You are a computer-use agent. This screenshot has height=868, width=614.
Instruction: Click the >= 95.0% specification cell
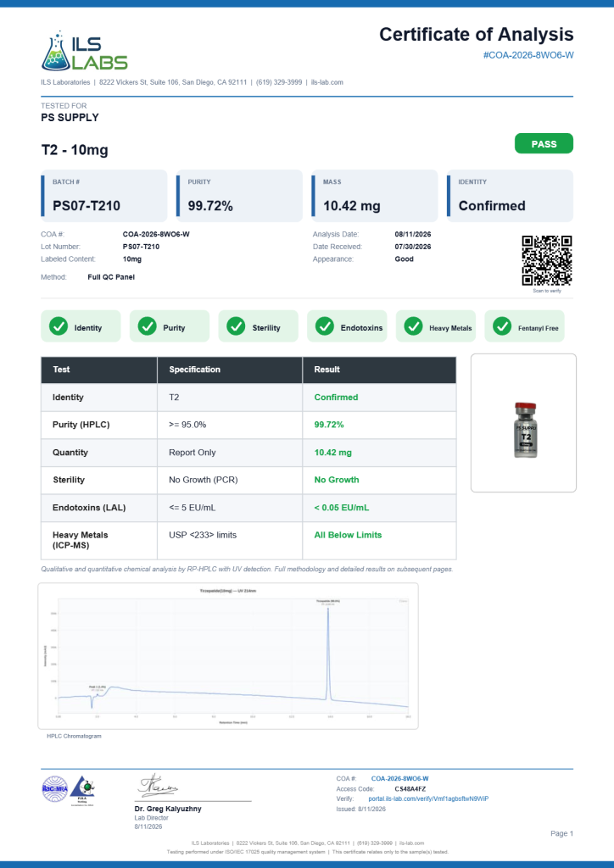(x=230, y=425)
